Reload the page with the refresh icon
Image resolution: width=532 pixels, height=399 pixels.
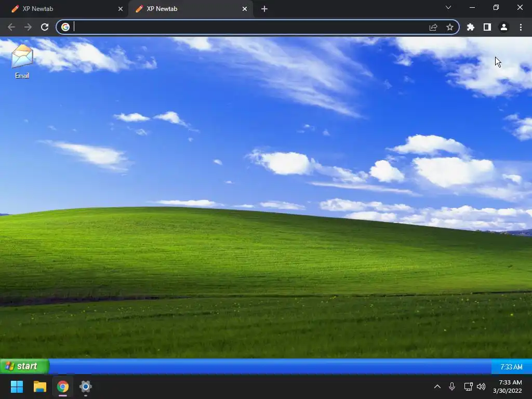click(x=45, y=27)
